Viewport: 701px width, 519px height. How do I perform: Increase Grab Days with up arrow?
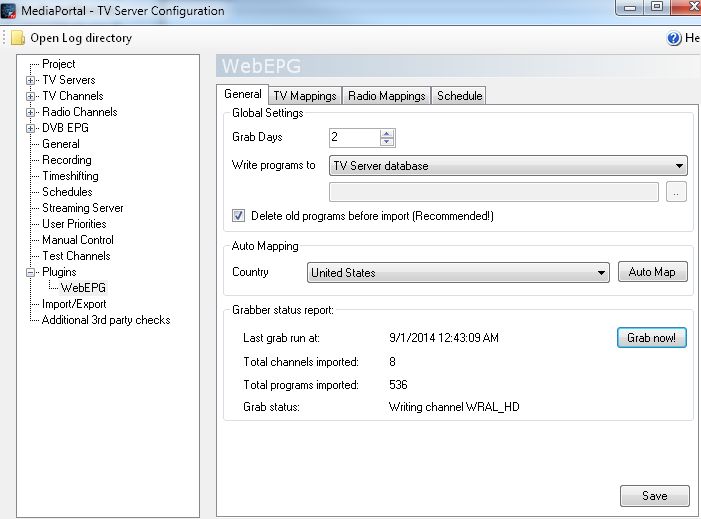(x=388, y=133)
